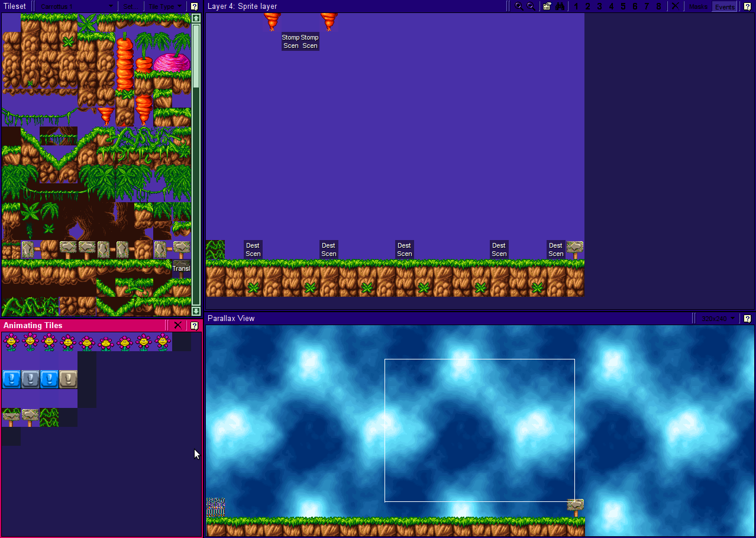Screen dimensions: 756x538
Task: Select the Transl tile in Tileset
Action: pos(182,268)
